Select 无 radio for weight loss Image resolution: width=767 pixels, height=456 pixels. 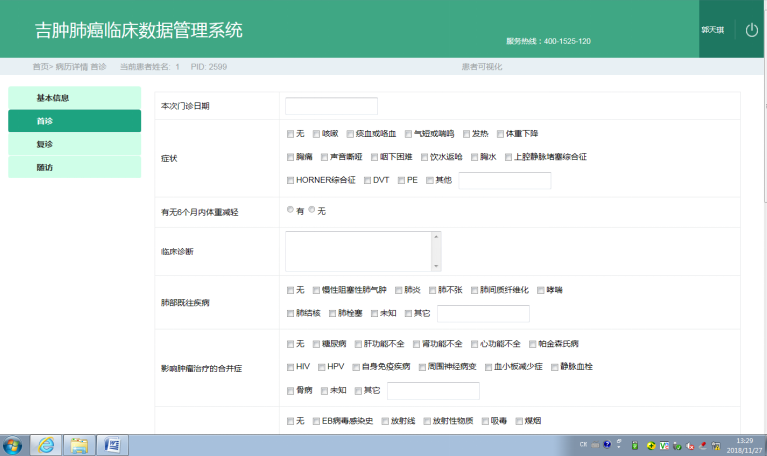311,210
